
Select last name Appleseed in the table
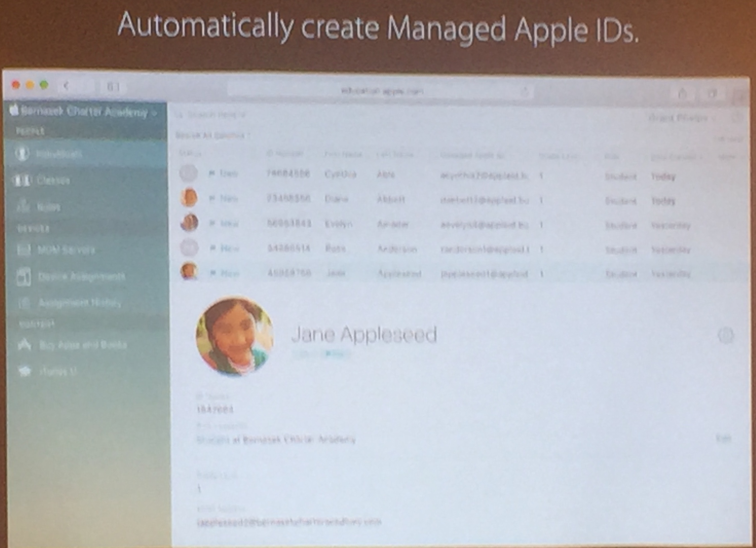point(399,273)
